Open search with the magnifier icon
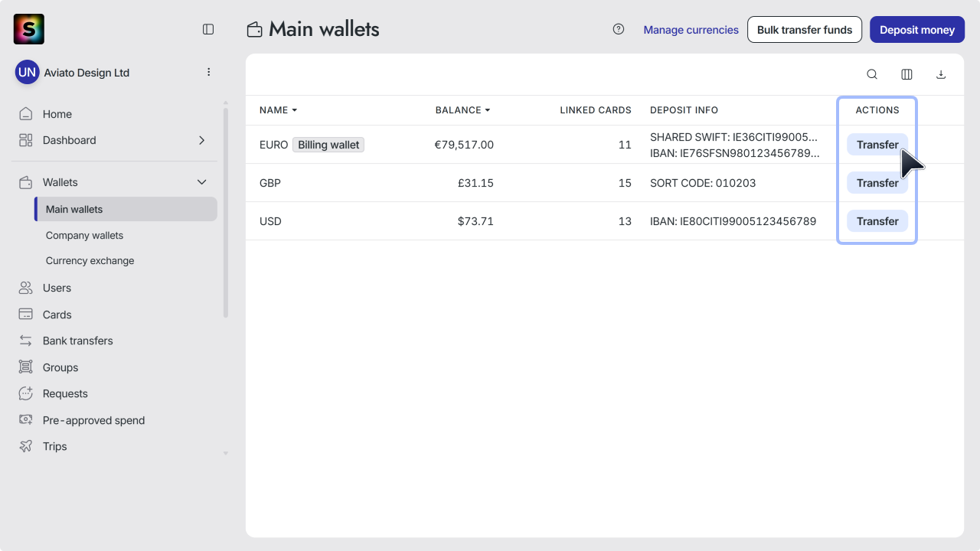The height and width of the screenshot is (551, 980). [x=872, y=74]
